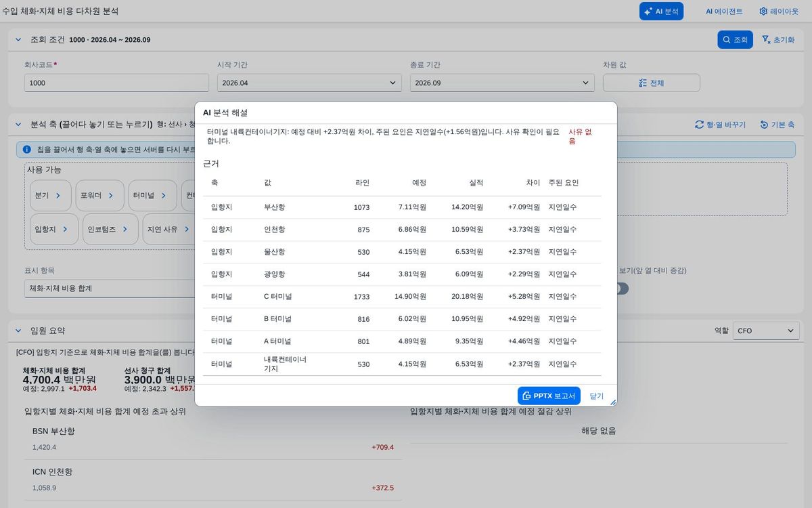Click the 주된 요인 column header

click(563, 183)
